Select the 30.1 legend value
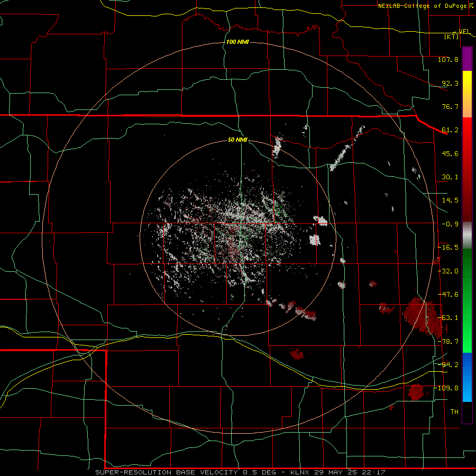Viewport: 476px width, 476px height. click(x=450, y=177)
